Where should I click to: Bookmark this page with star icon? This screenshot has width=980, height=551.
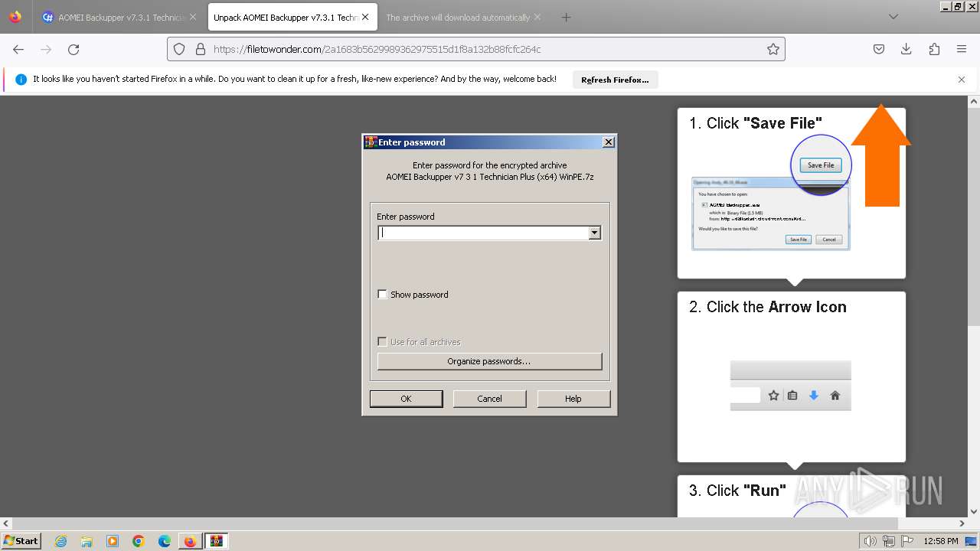pyautogui.click(x=773, y=49)
